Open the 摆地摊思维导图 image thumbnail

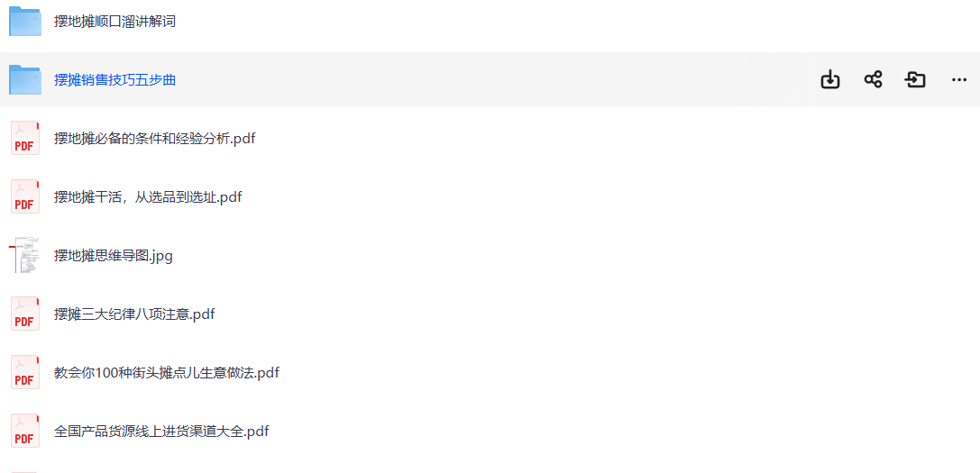(25, 256)
